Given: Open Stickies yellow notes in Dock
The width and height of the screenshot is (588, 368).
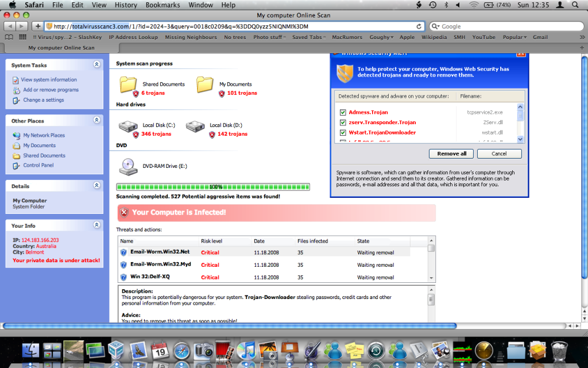Looking at the screenshot, I should coord(354,351).
